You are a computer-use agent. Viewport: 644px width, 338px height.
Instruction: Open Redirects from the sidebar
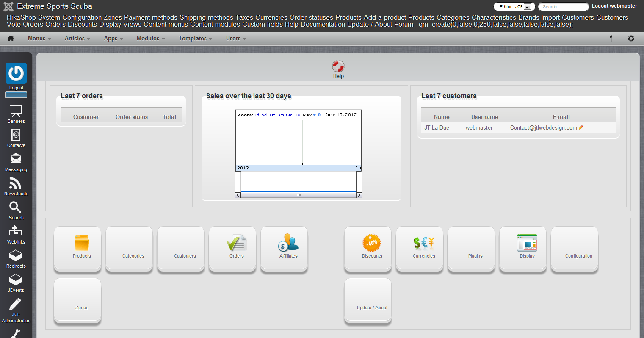tap(16, 259)
